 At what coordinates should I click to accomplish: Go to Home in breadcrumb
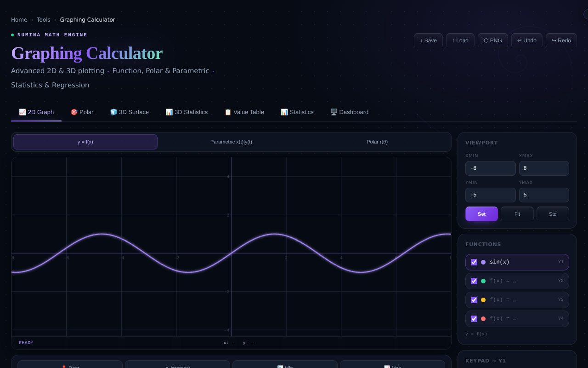(x=19, y=20)
